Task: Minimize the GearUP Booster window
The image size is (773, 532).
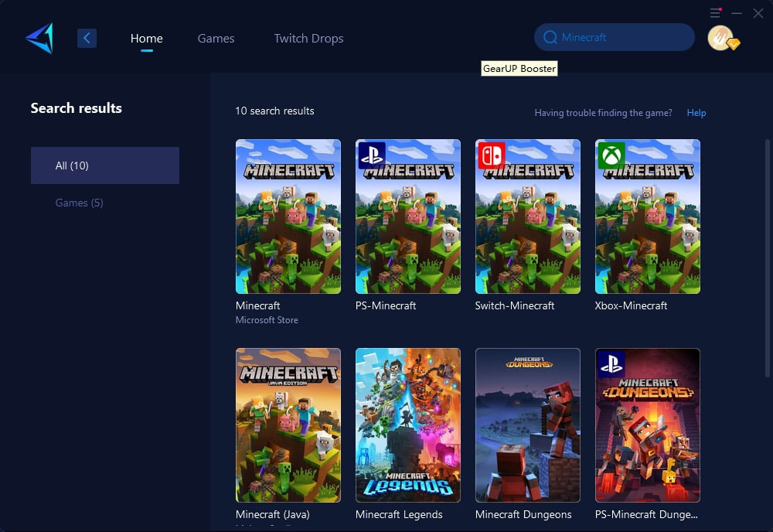Action: (x=737, y=13)
